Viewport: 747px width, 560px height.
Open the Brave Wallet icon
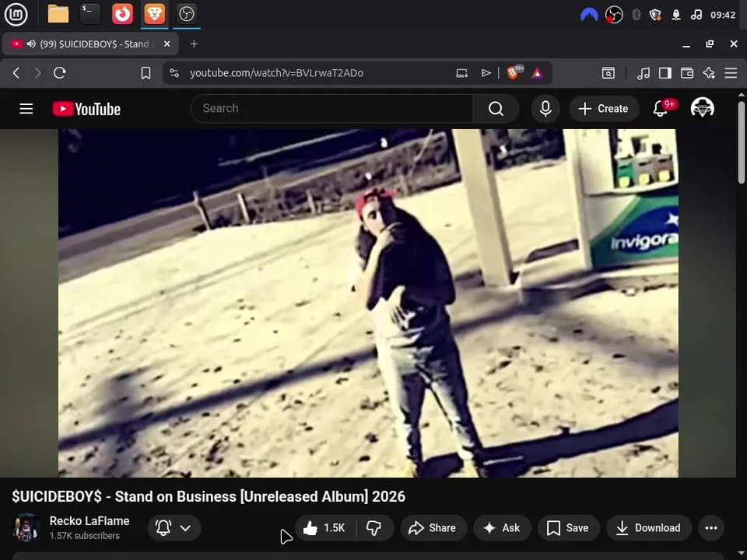click(x=687, y=73)
